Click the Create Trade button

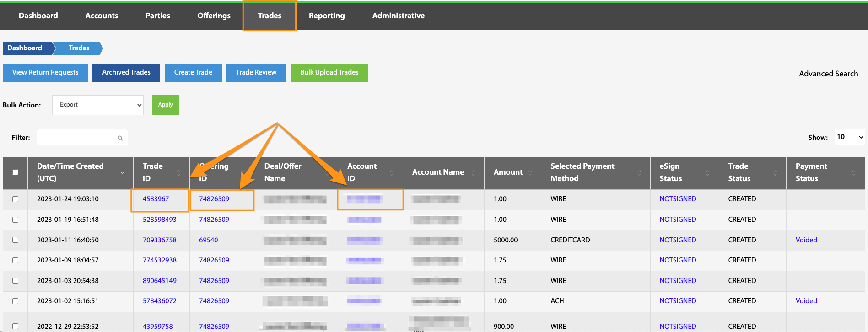click(x=193, y=73)
